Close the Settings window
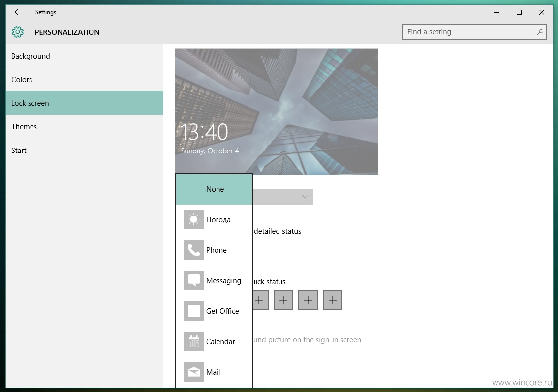This screenshot has width=558, height=392. pyautogui.click(x=542, y=12)
